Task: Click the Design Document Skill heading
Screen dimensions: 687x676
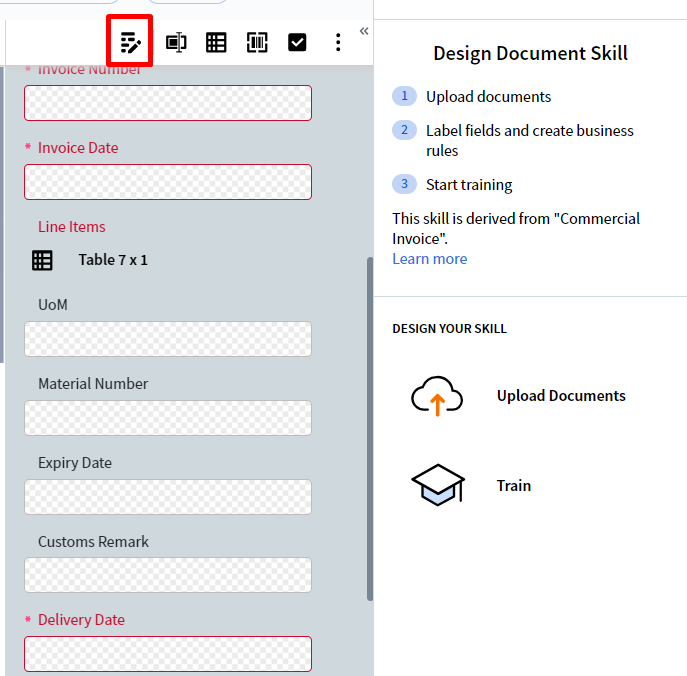Action: click(531, 53)
